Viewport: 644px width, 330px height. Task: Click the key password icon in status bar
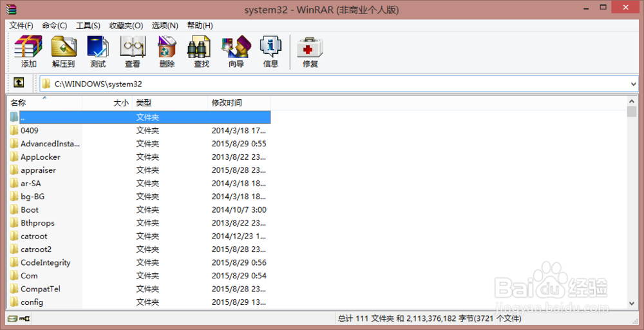tap(24, 318)
